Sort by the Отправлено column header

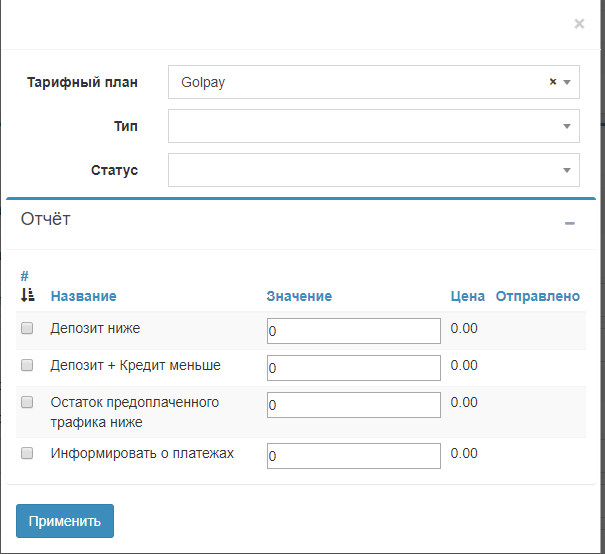[537, 296]
